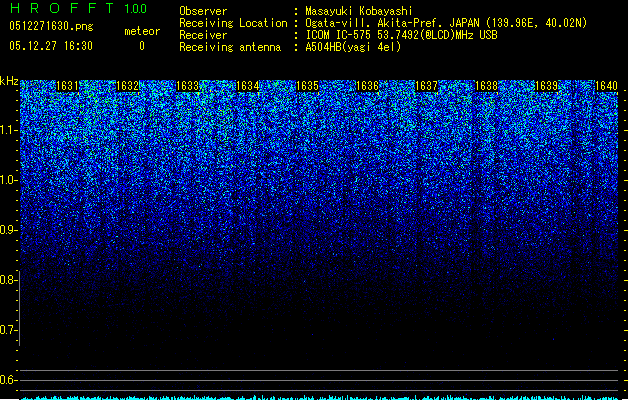Click the Observer label
The width and height of the screenshot is (629, 400).
coord(203,11)
